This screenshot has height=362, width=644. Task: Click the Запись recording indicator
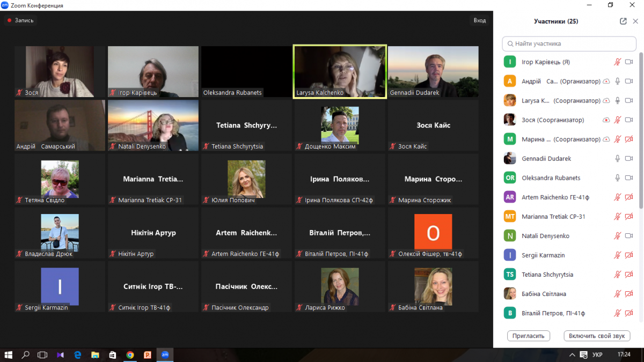click(x=20, y=20)
